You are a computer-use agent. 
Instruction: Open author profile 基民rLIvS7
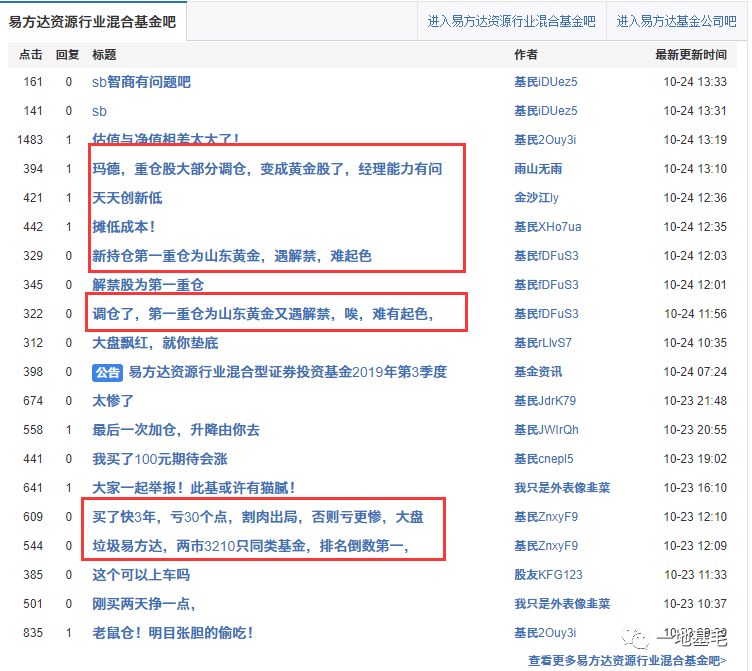(x=543, y=343)
